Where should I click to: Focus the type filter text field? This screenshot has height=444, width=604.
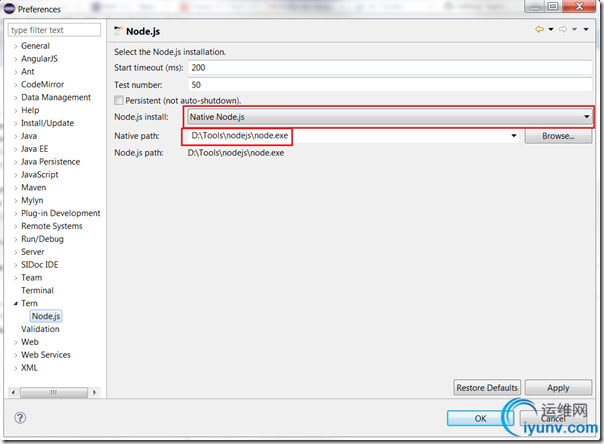54,30
